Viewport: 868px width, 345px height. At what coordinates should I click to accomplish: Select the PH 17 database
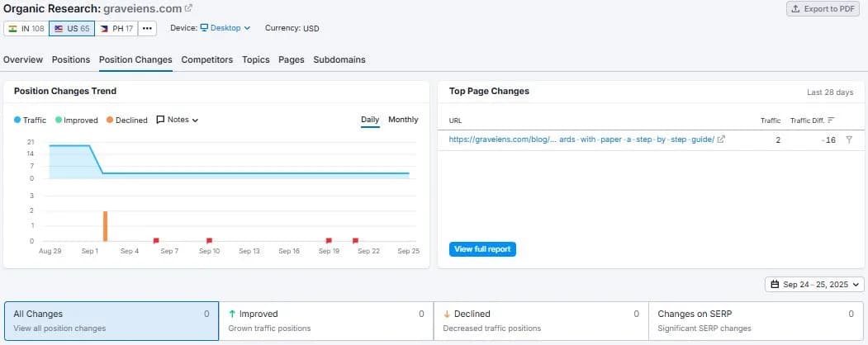pyautogui.click(x=116, y=28)
